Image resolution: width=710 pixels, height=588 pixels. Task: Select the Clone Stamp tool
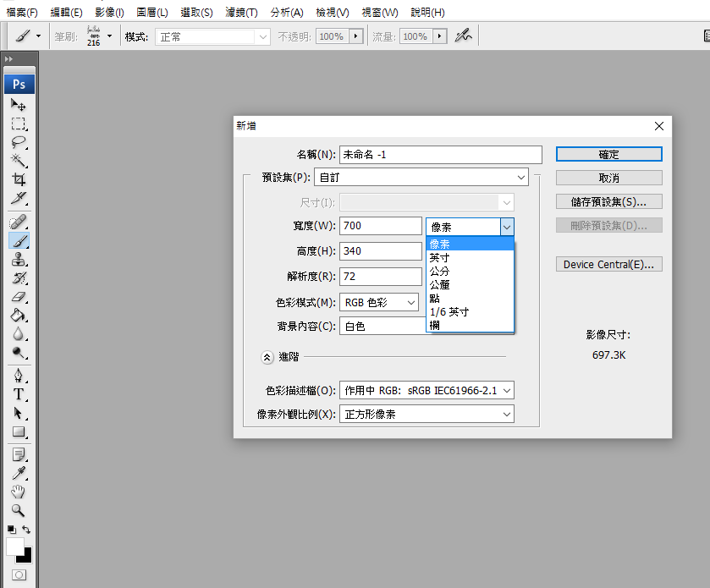pos(19,260)
